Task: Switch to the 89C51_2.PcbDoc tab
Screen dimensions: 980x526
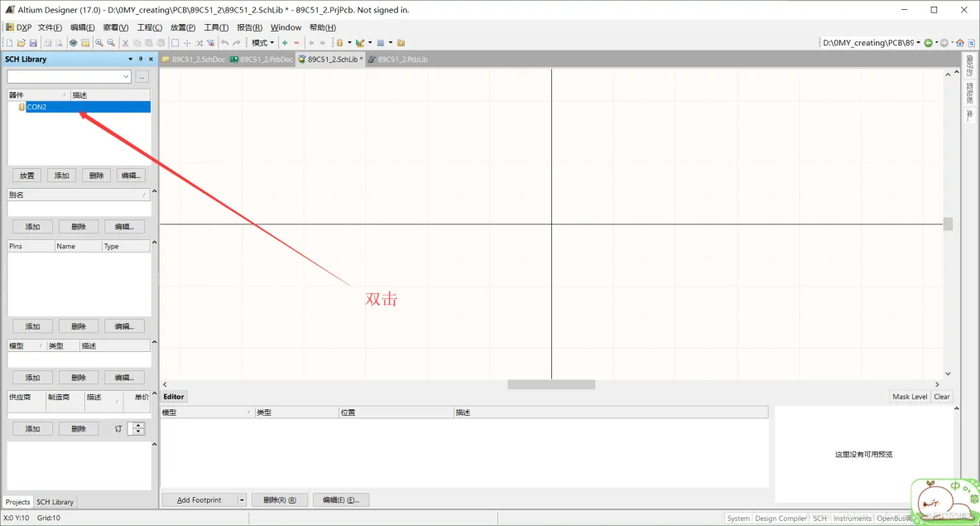Action: (x=262, y=60)
